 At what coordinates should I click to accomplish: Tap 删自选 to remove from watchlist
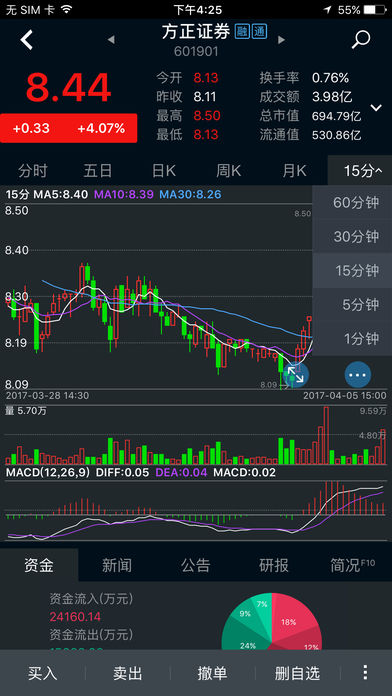(x=297, y=673)
